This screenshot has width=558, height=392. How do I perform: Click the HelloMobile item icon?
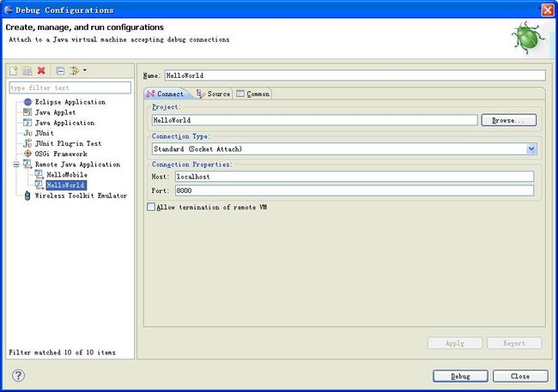(39, 174)
